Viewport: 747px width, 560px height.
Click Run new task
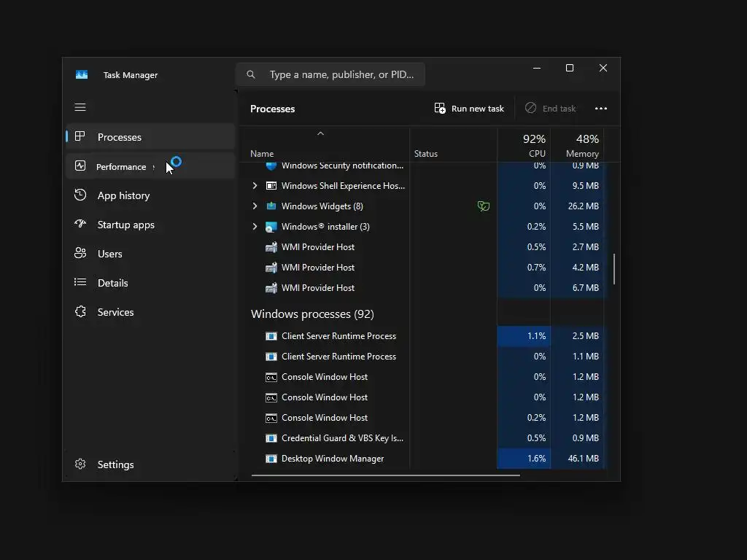[x=469, y=109]
